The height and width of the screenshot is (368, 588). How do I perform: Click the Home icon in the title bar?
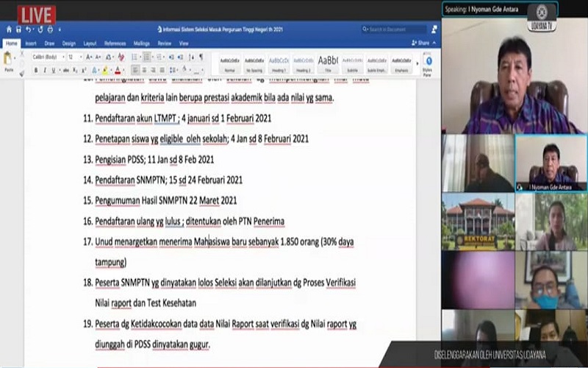[x=8, y=29]
